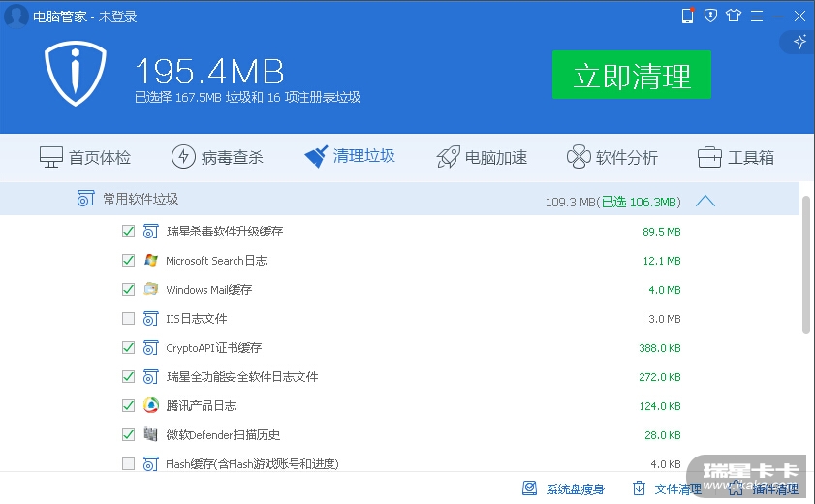Open the skin (shirt) icon

click(x=734, y=16)
